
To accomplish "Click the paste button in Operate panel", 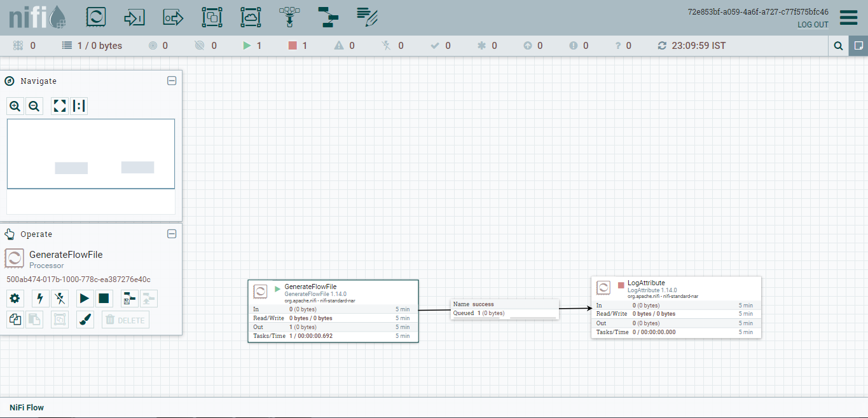I will [x=34, y=320].
